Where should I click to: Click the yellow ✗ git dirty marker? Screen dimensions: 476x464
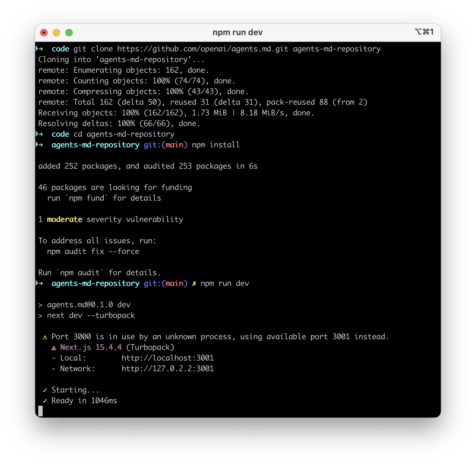pyautogui.click(x=194, y=283)
